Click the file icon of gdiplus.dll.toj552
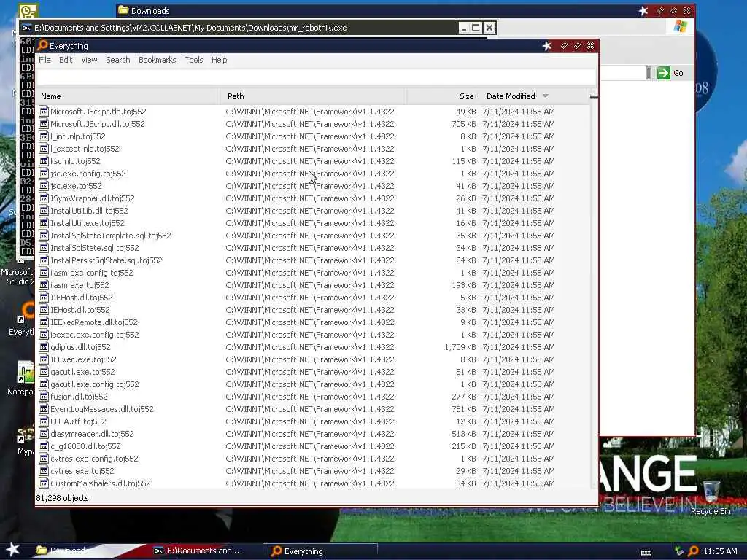The width and height of the screenshot is (747, 560). point(44,346)
